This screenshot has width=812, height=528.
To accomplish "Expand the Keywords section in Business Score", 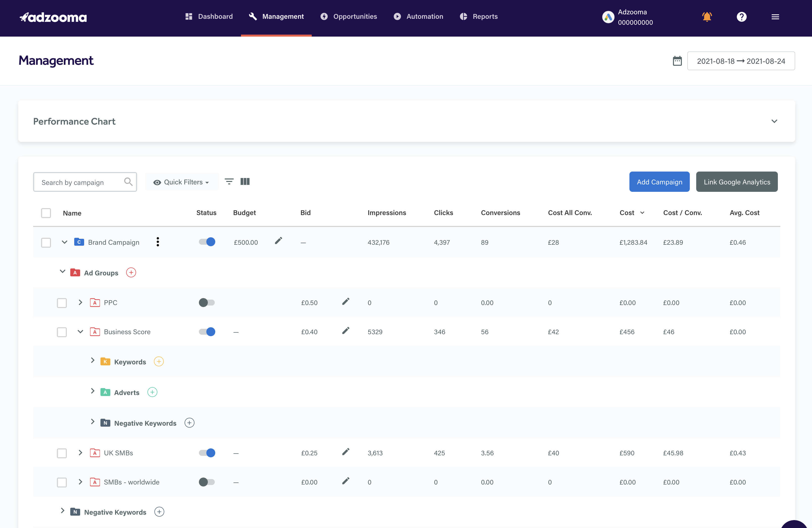I will [92, 361].
